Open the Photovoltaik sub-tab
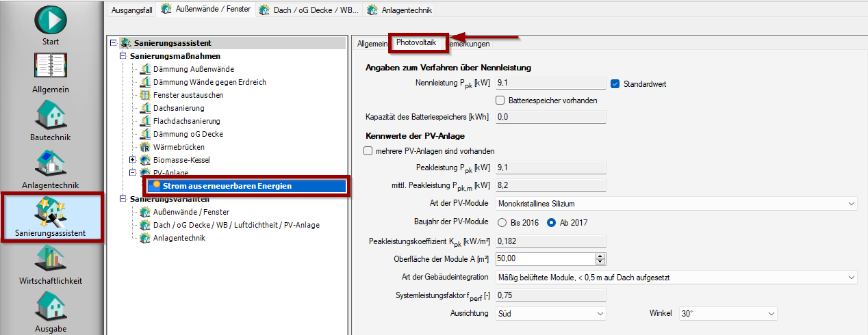Image resolution: width=868 pixels, height=335 pixels. (x=416, y=42)
